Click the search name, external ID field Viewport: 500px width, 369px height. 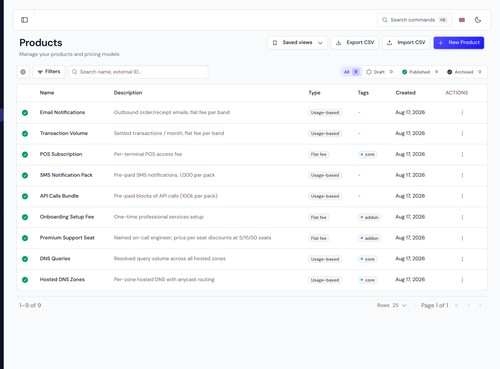pos(138,72)
